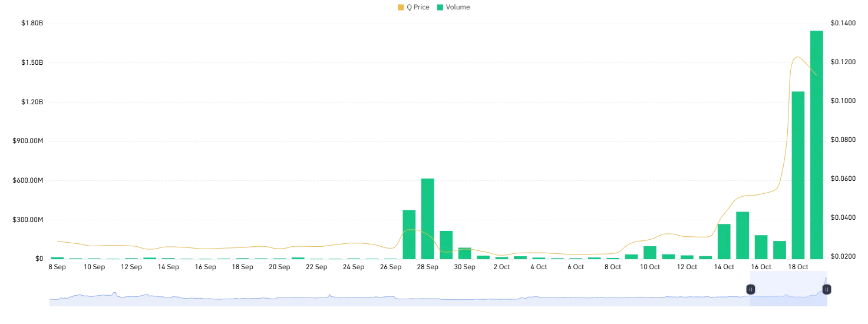Select the 16 Oct volume bar
The width and height of the screenshot is (868, 324).
tap(761, 247)
